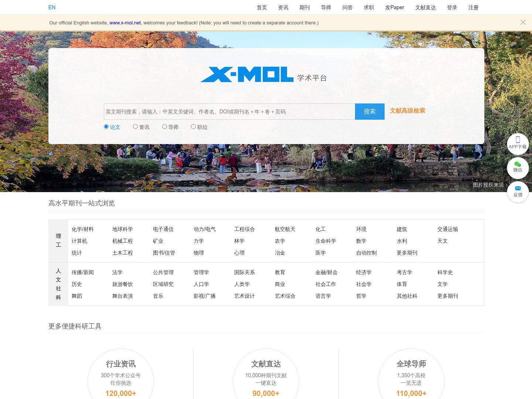532x399 pixels.
Task: Open the 计算机 journal category
Action: 79,241
